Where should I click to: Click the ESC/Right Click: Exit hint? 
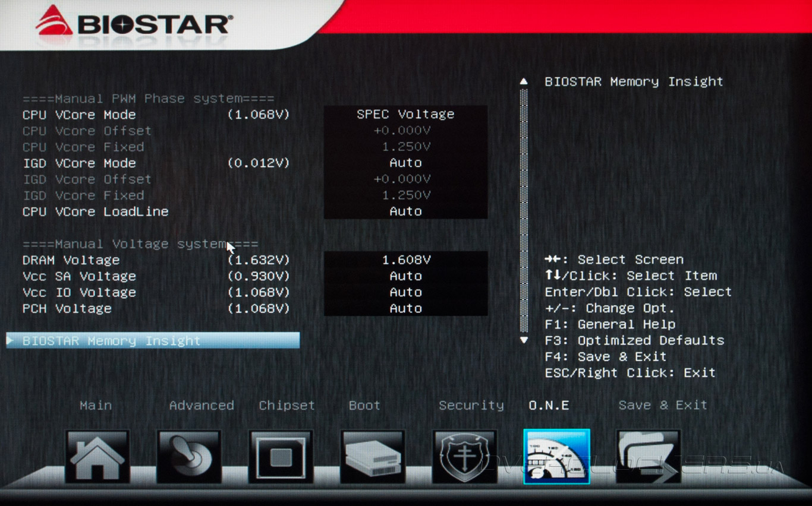(630, 373)
